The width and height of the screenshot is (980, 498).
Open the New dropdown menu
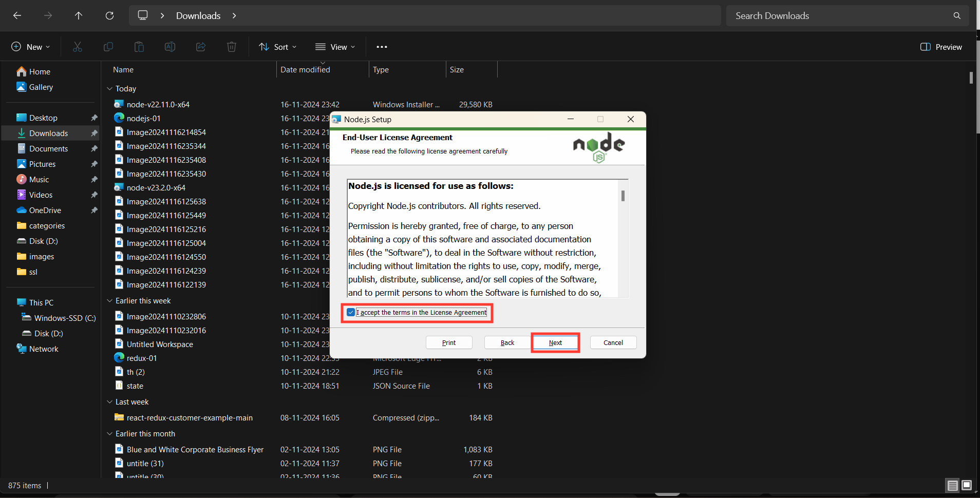click(x=31, y=47)
